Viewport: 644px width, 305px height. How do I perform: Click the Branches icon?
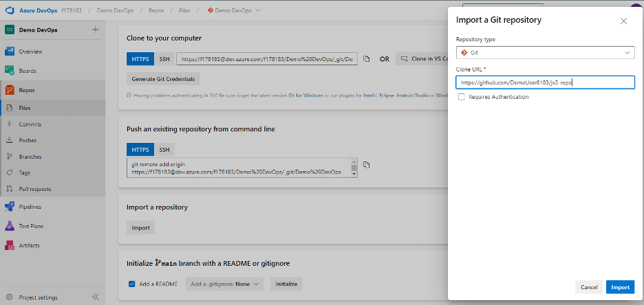pyautogui.click(x=10, y=157)
